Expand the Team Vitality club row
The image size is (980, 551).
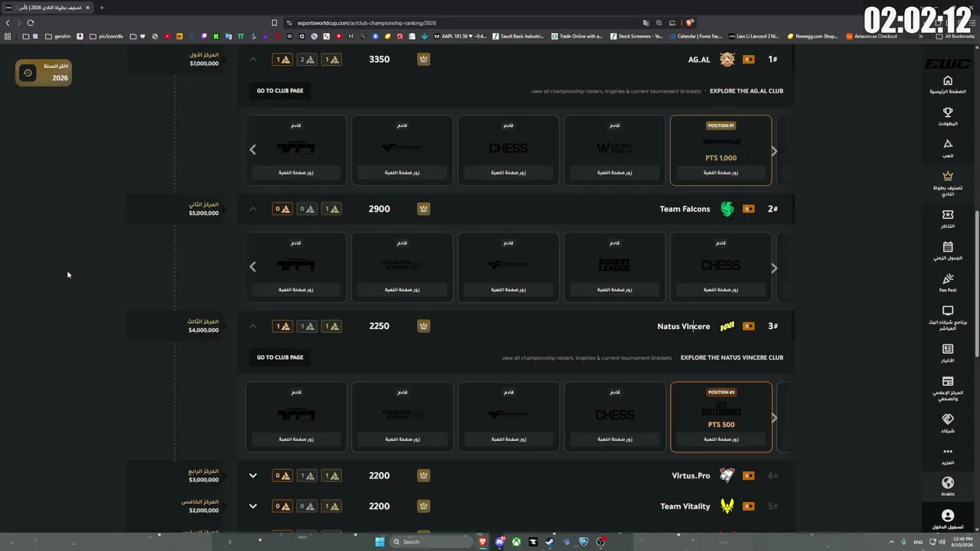click(x=253, y=506)
